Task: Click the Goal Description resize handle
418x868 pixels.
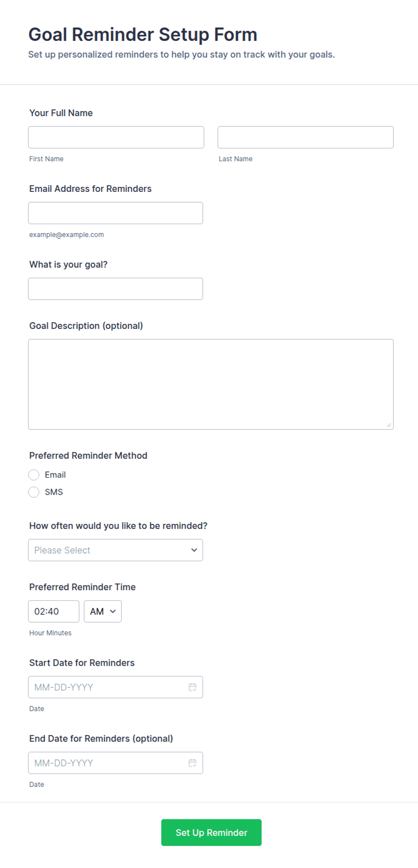Action: point(389,425)
